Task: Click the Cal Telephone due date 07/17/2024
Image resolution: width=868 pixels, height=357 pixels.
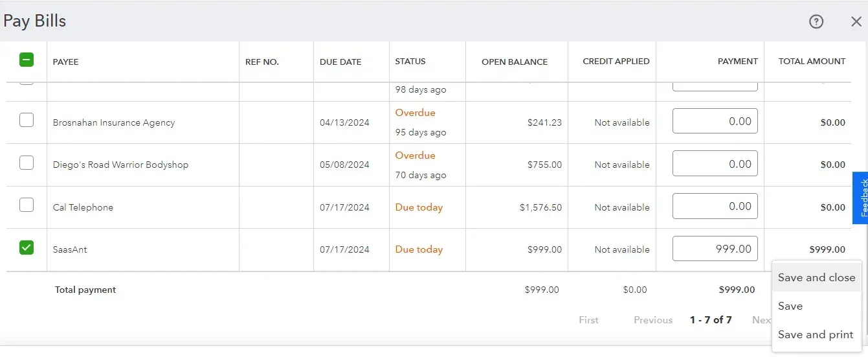Action: click(344, 207)
